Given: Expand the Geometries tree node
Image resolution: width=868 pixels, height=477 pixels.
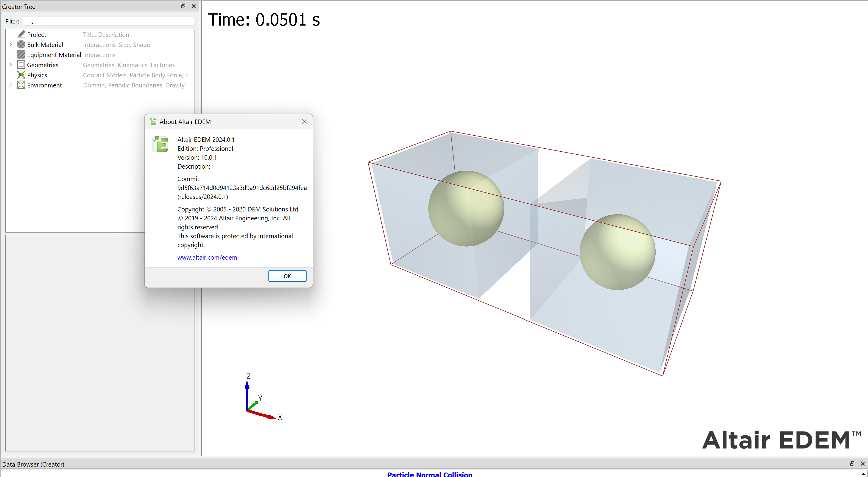Looking at the screenshot, I should pos(10,65).
